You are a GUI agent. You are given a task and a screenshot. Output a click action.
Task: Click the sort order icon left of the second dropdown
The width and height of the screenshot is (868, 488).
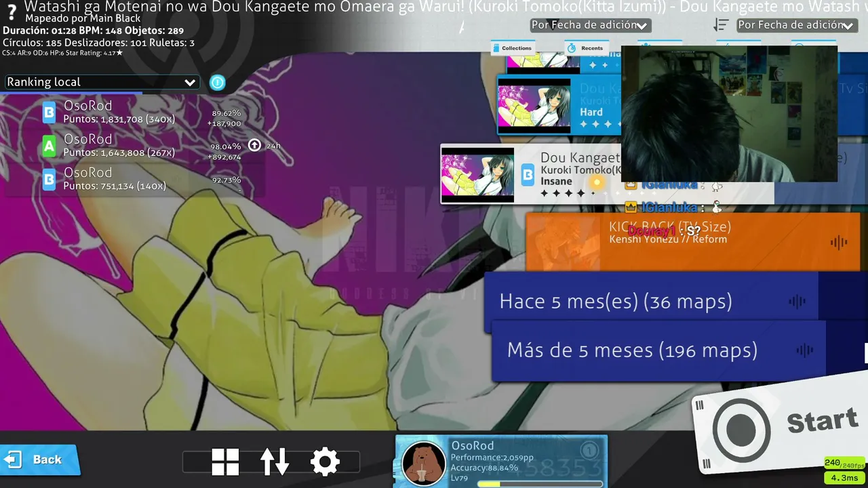click(720, 25)
